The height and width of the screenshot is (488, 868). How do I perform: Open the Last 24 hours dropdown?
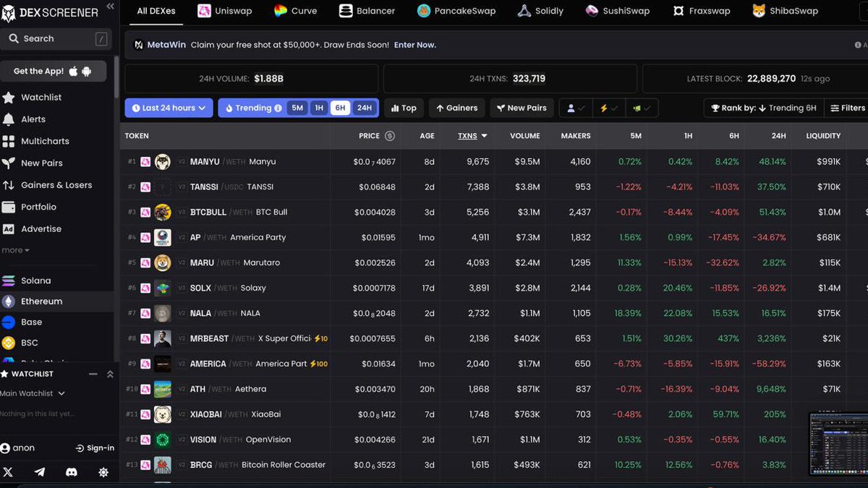coord(168,107)
